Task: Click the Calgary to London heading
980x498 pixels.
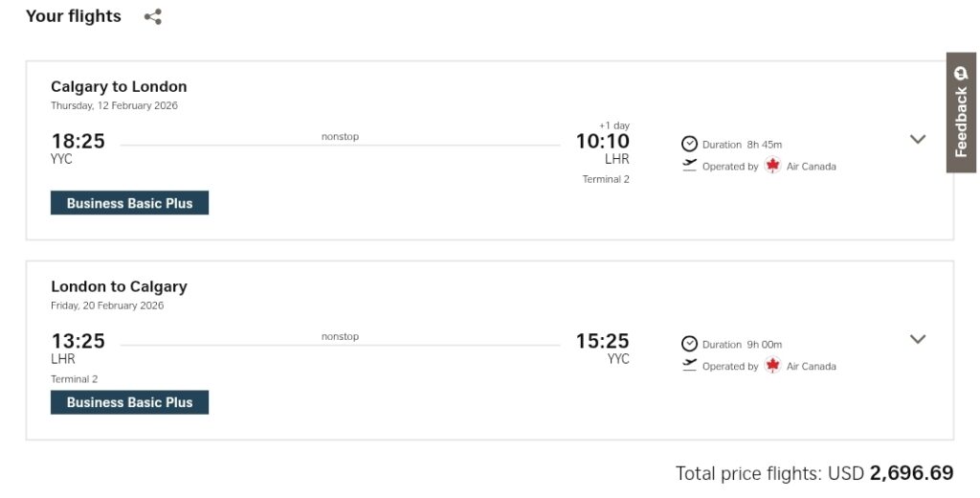Action: pyautogui.click(x=119, y=87)
